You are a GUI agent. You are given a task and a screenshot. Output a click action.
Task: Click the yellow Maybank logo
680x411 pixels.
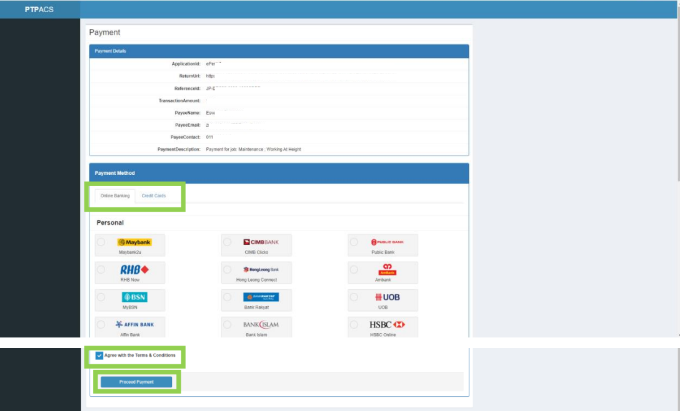(134, 242)
